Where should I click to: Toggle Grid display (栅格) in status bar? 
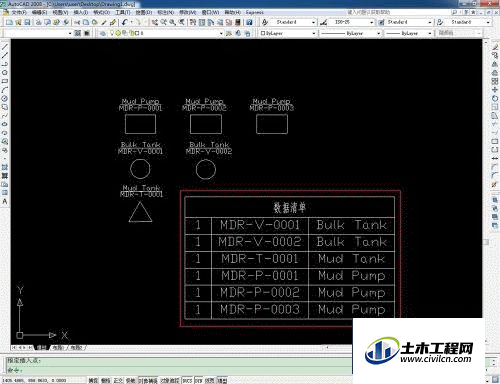105,380
